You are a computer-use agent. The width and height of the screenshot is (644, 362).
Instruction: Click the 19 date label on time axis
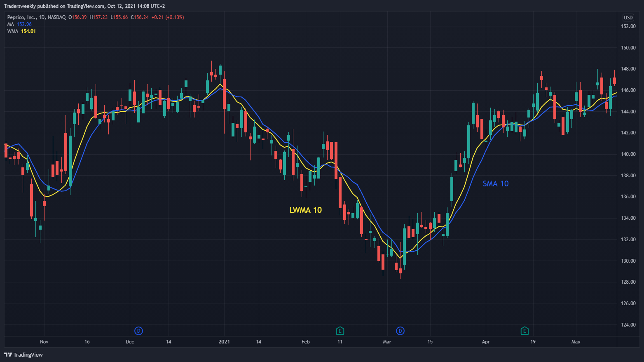tap(533, 342)
